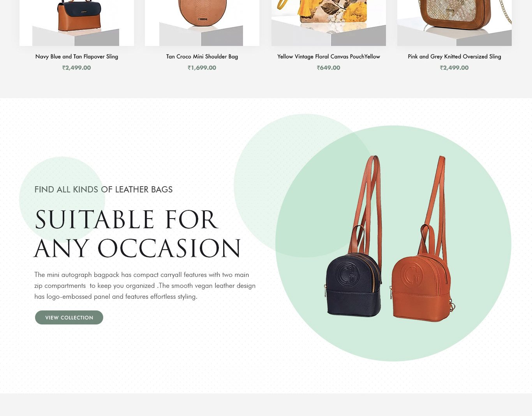Click the Suitable For Any Occasion heading

pos(137,234)
